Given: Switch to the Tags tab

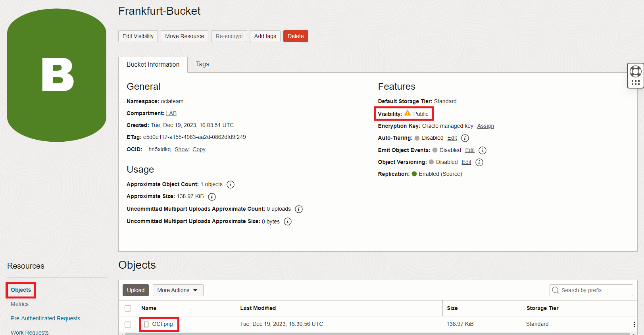Looking at the screenshot, I should [202, 64].
